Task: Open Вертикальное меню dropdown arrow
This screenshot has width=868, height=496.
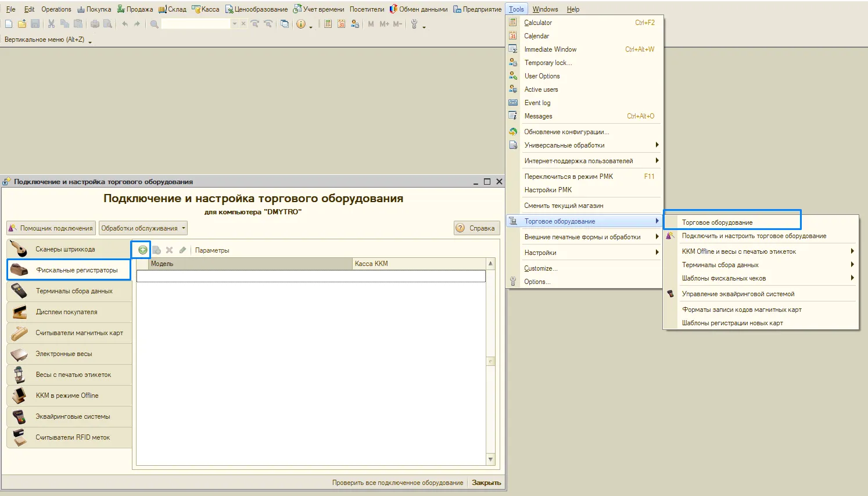Action: pos(90,41)
